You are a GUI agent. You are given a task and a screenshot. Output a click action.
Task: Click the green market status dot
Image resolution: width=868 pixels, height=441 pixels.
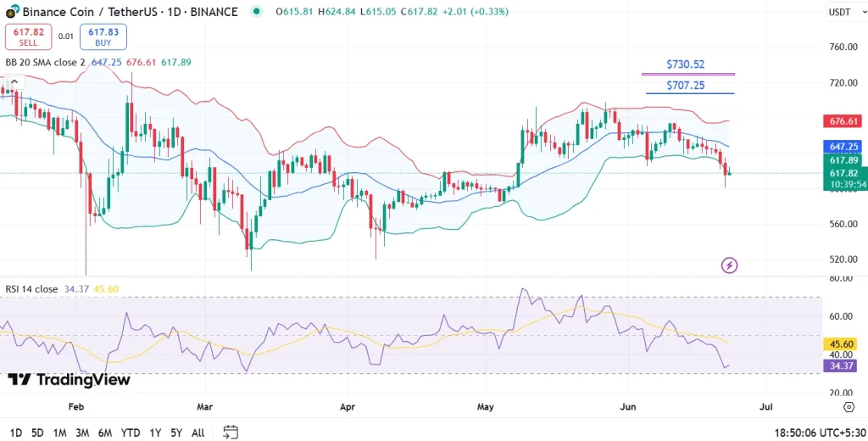[x=256, y=11]
